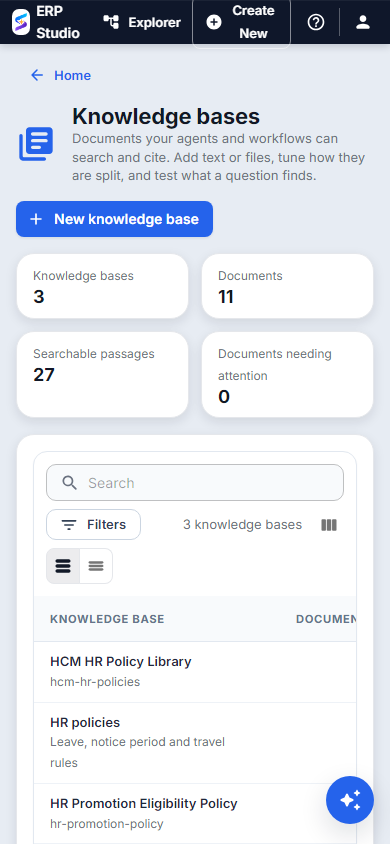Open the AI assistant sparkle button
The width and height of the screenshot is (390, 844).
[x=350, y=800]
